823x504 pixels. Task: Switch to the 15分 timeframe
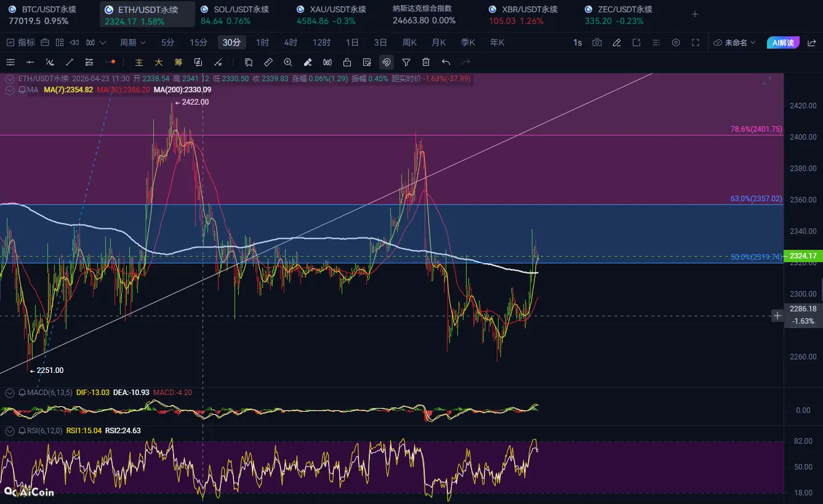tap(199, 42)
